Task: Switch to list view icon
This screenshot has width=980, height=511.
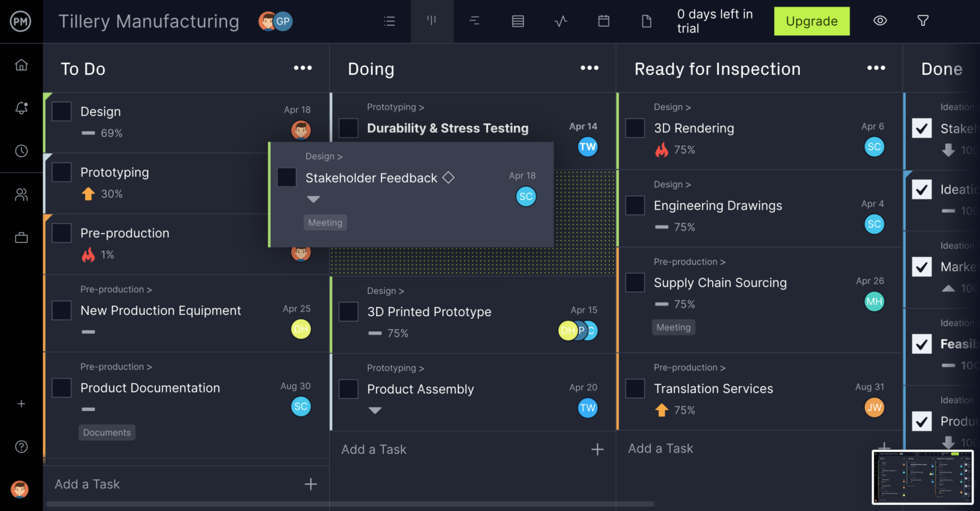Action: [389, 21]
